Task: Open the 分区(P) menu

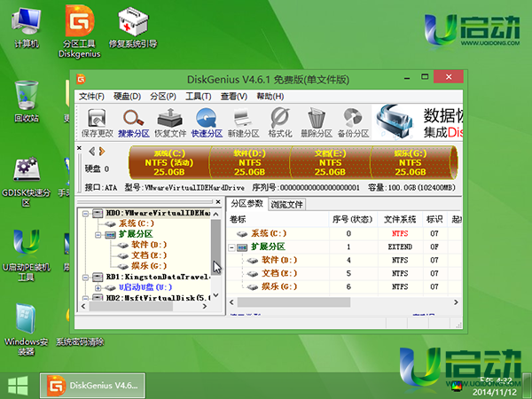Action: pos(163,97)
